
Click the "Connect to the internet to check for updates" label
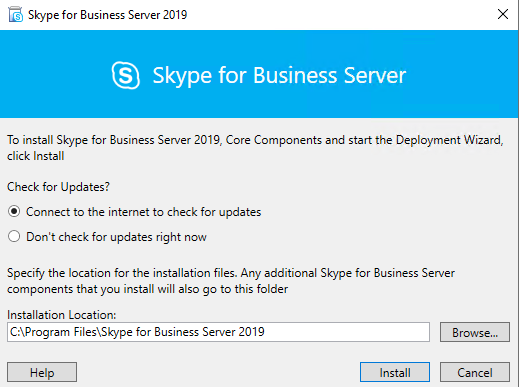pos(143,212)
